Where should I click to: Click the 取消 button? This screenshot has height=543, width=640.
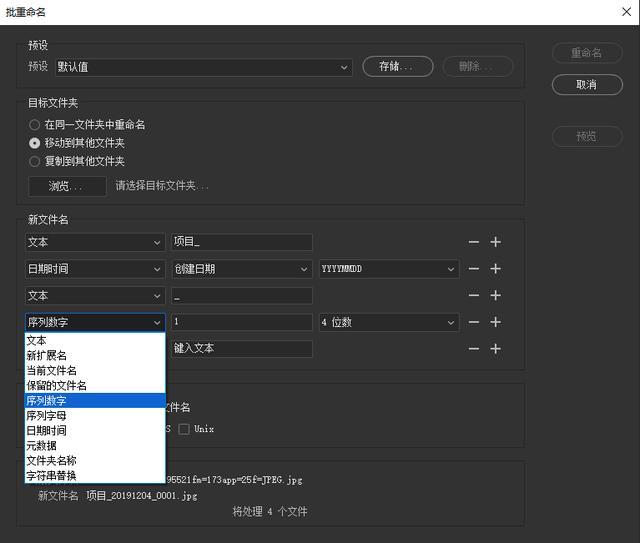pyautogui.click(x=587, y=85)
